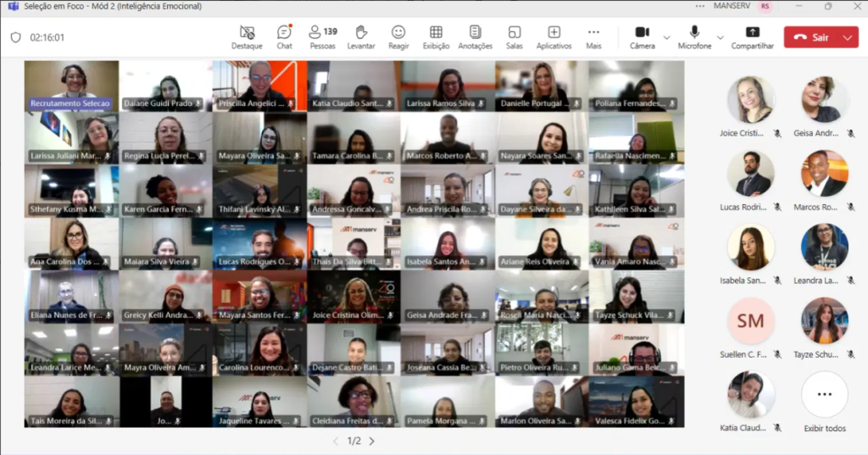Screen dimensions: 868x455
Task: Open the Chat panel
Action: 284,37
